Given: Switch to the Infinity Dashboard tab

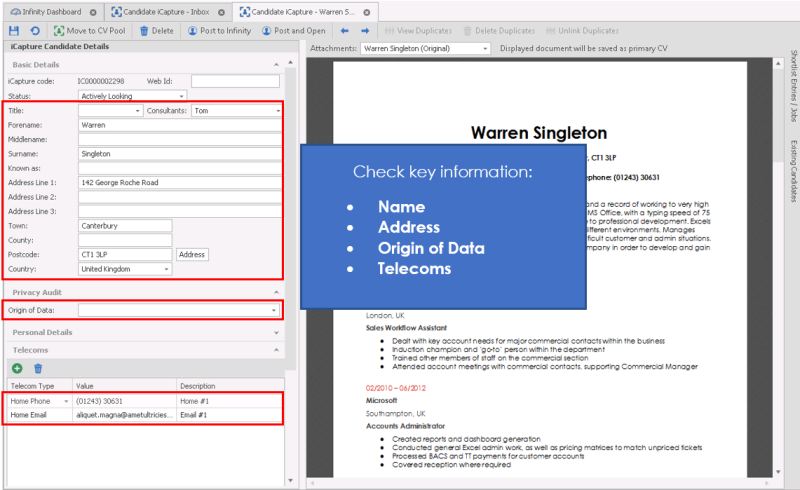Looking at the screenshot, I should click(50, 12).
